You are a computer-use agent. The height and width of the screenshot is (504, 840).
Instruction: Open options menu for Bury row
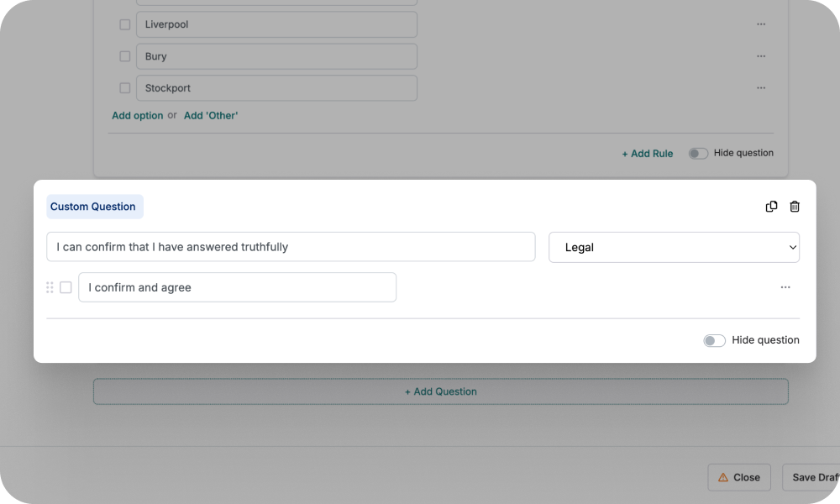click(761, 55)
